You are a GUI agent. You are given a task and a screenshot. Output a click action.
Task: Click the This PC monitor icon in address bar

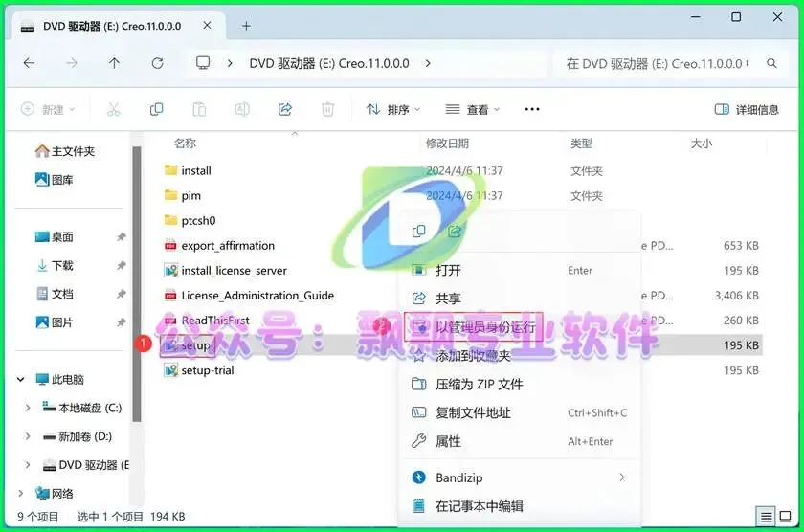(x=203, y=63)
